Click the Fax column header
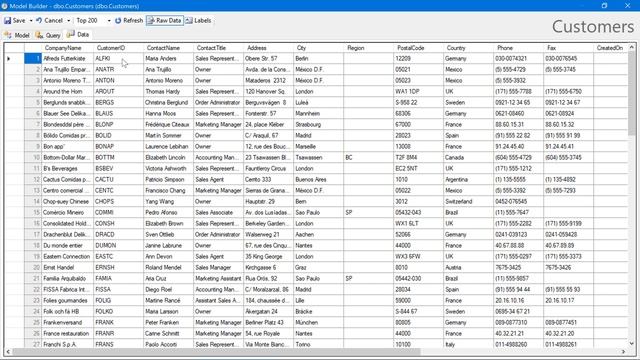The width and height of the screenshot is (640, 360). tap(568, 48)
